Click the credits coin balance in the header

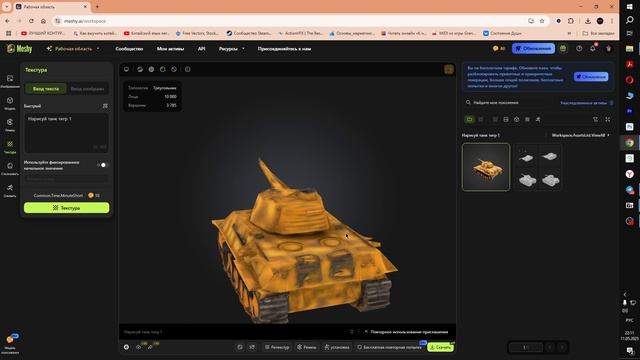499,49
